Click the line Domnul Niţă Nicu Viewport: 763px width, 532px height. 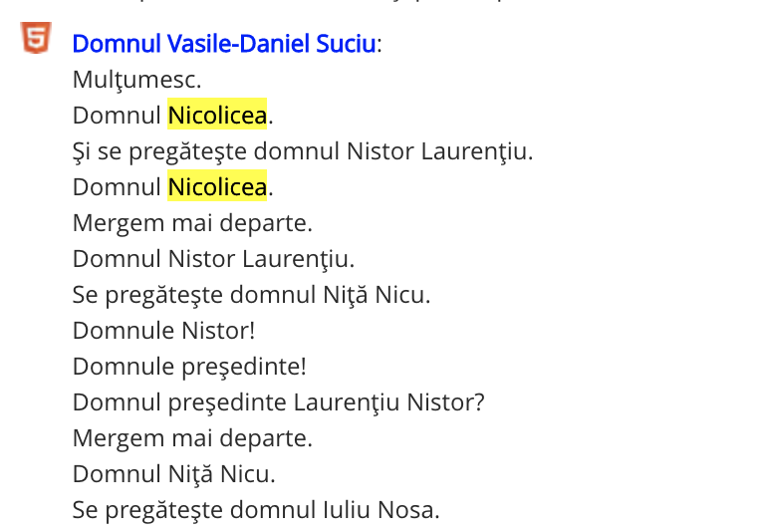tap(173, 474)
